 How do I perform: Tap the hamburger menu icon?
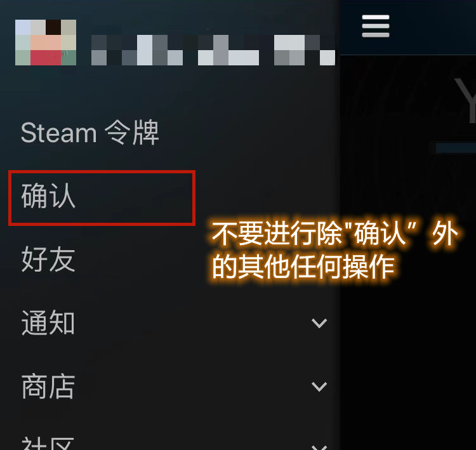[x=376, y=26]
